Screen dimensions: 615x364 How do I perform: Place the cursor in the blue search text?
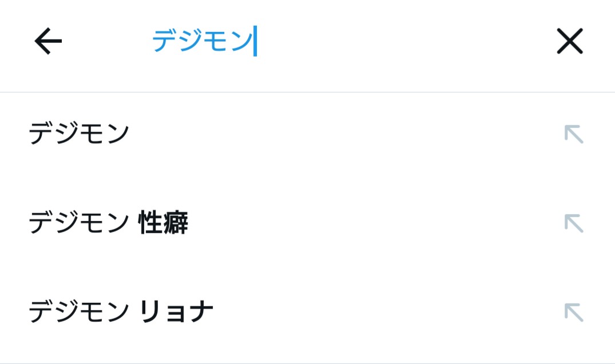pyautogui.click(x=203, y=42)
